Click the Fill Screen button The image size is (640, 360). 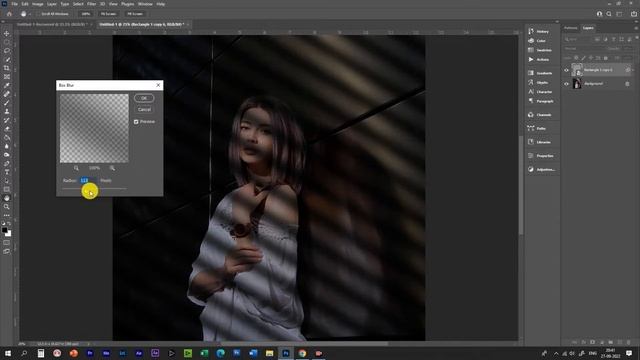(135, 14)
